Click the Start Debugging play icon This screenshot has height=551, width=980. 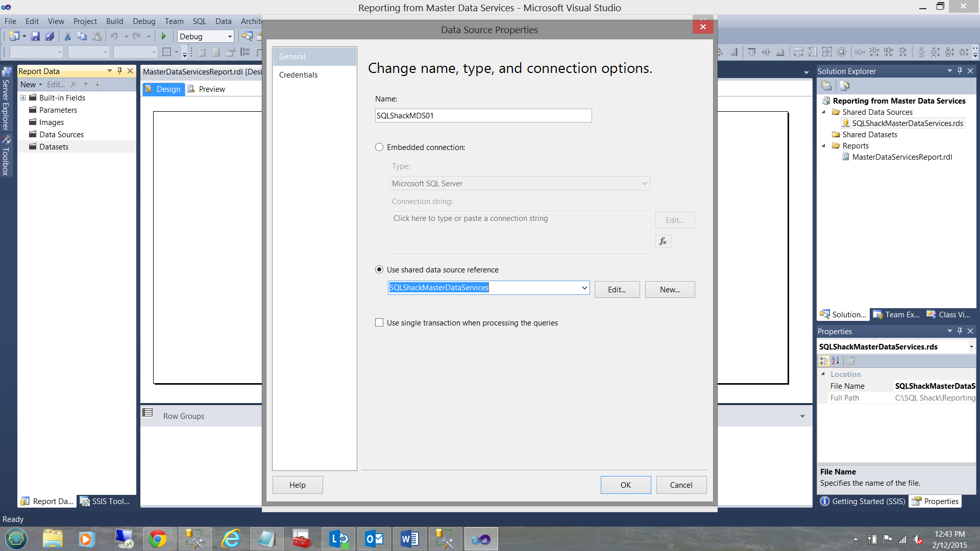tap(164, 36)
